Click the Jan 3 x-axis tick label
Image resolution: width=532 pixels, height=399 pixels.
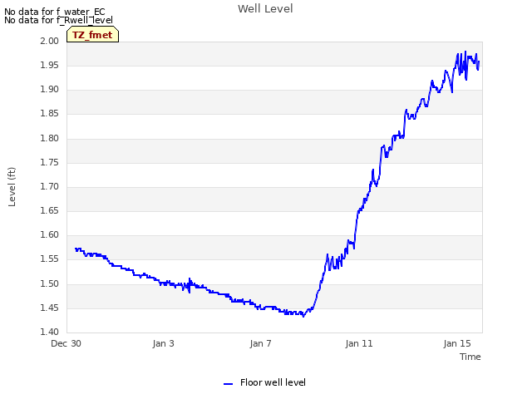coord(163,343)
